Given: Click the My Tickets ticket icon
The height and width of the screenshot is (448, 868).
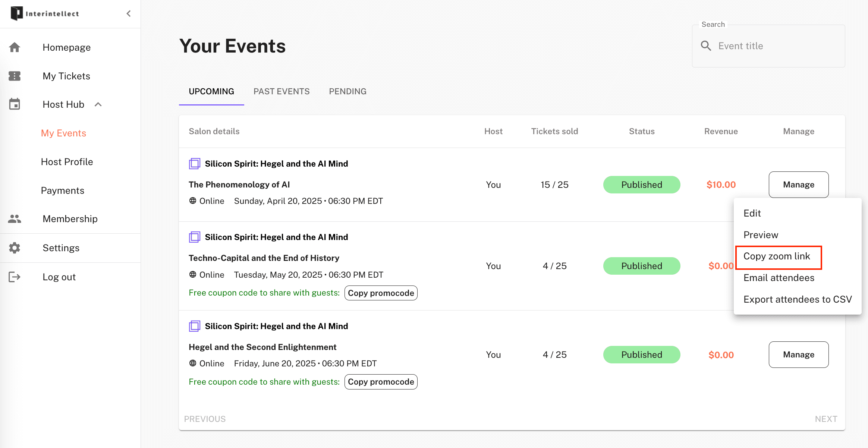Looking at the screenshot, I should click(x=15, y=76).
